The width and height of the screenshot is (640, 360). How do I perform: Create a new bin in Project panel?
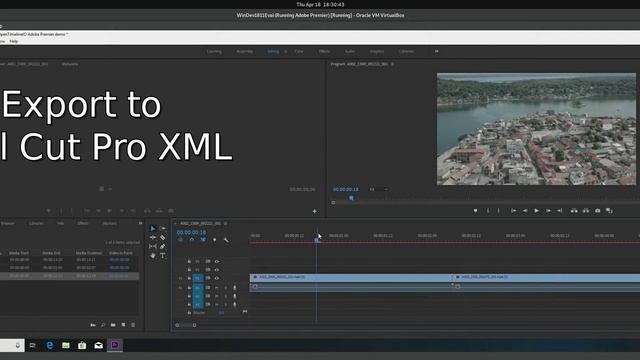[113, 325]
